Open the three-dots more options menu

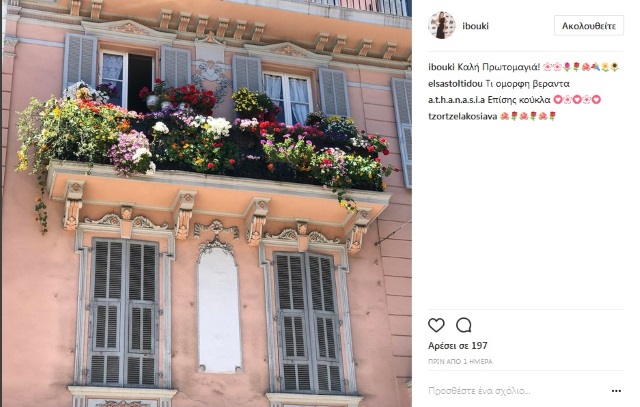point(616,391)
